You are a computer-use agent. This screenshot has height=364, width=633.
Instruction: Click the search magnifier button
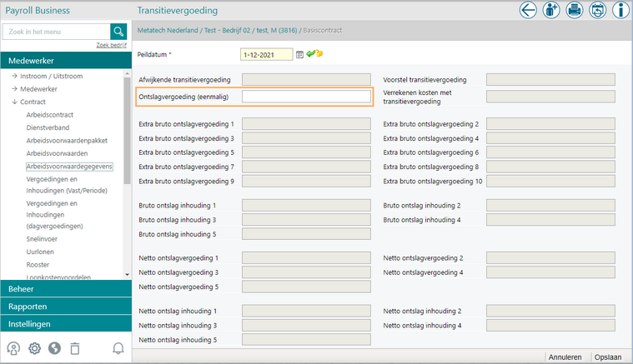pos(119,31)
